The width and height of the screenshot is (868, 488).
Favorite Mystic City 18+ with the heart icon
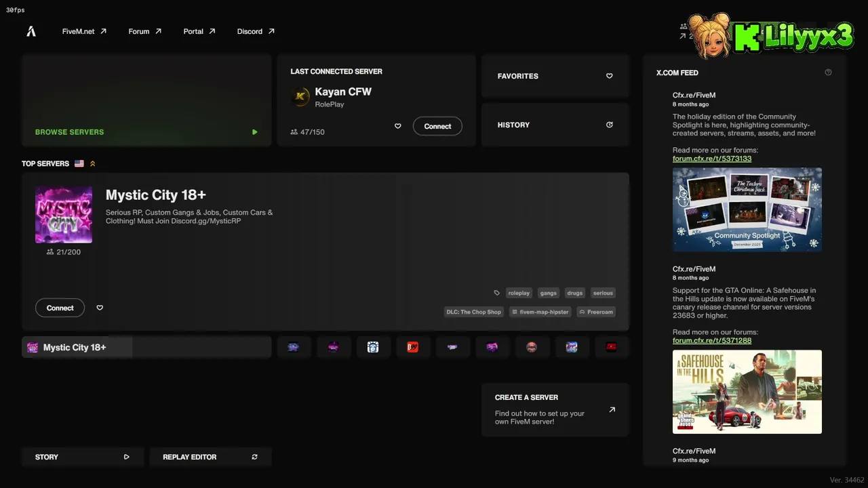(100, 308)
